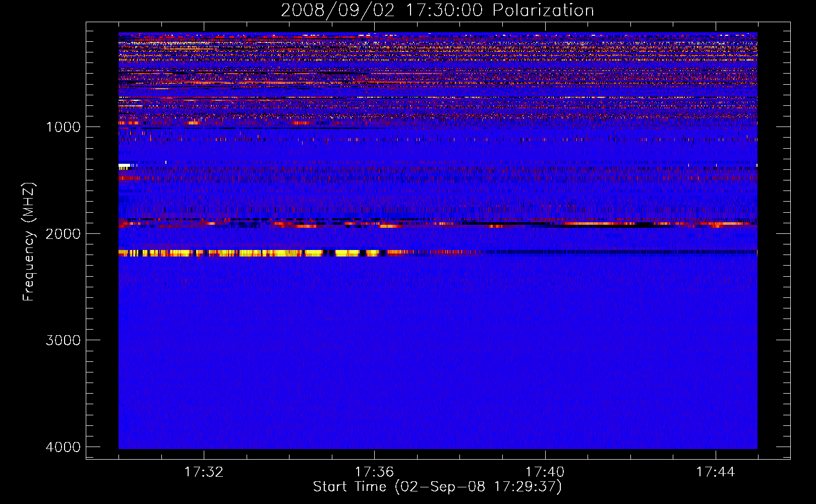Click the 3000 frequency tick label
816x504 pixels.
tap(64, 340)
